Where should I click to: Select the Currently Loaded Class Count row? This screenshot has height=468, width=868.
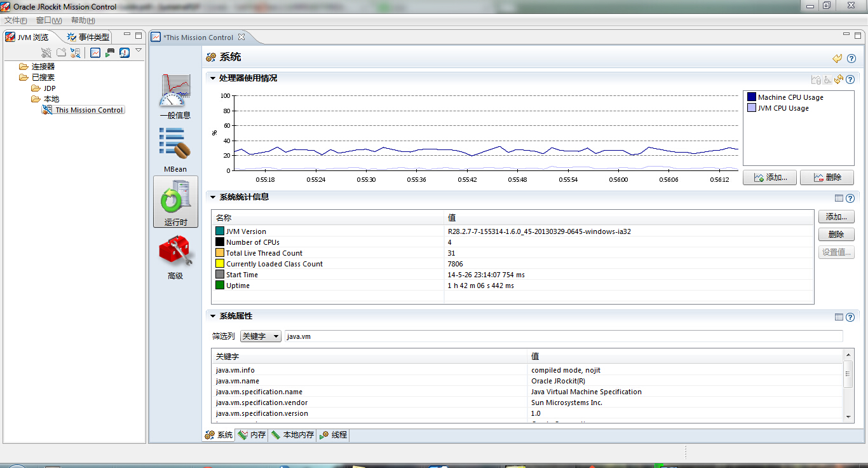pos(513,264)
